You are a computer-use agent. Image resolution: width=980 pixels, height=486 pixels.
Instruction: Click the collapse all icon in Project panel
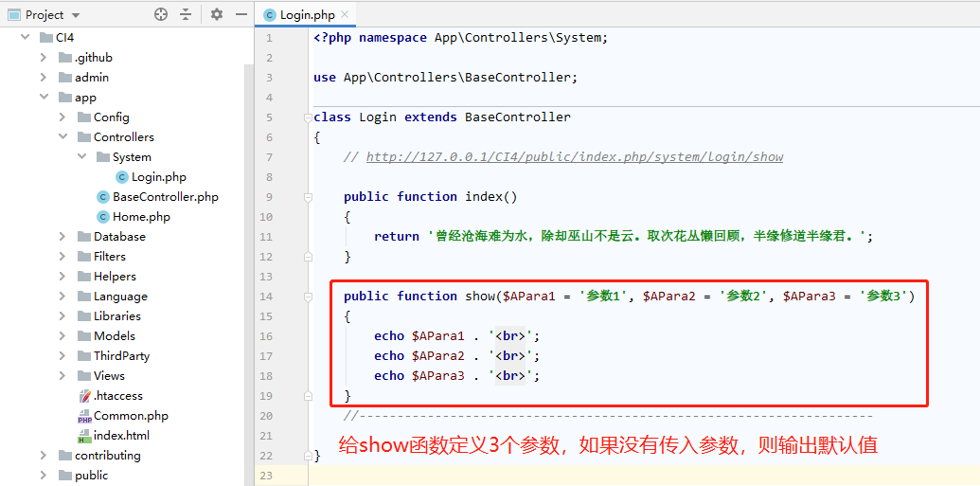coord(186,14)
